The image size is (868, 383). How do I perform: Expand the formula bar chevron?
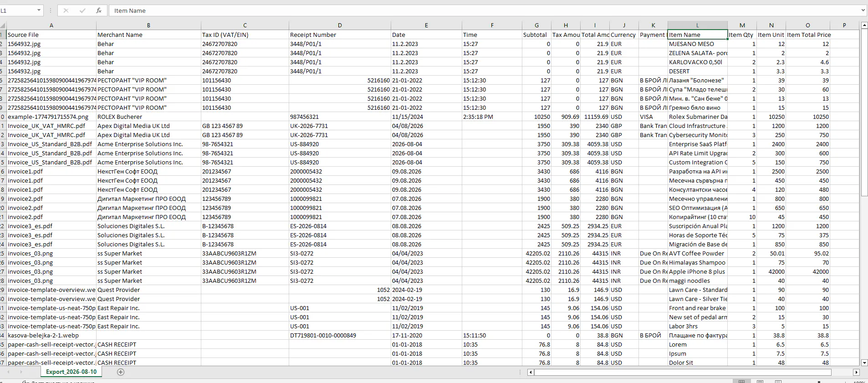863,10
